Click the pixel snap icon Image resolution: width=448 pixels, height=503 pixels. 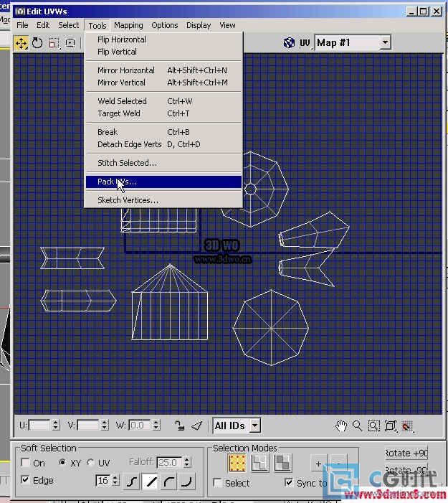(x=408, y=426)
